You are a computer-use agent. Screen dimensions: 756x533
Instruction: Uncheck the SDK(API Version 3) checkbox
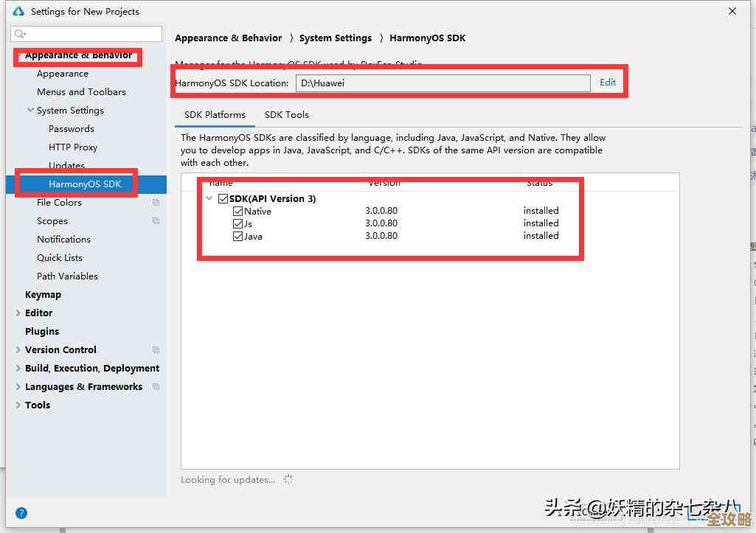223,199
